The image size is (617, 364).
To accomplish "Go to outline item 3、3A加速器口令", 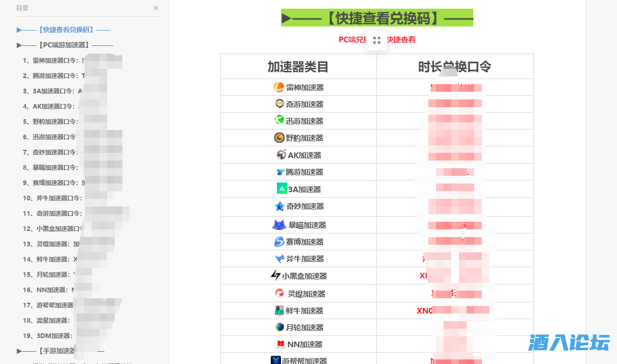I will [53, 91].
